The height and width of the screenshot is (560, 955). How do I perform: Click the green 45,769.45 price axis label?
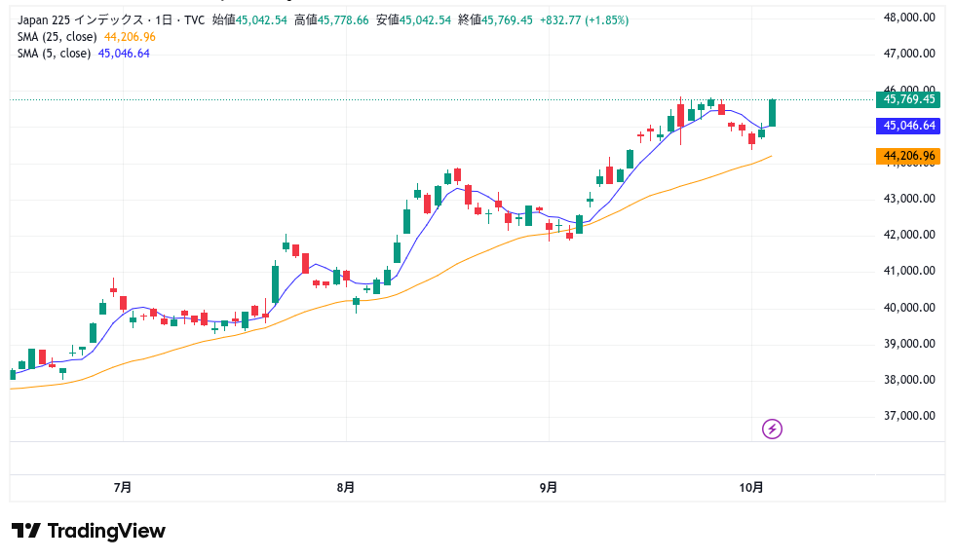pyautogui.click(x=908, y=99)
